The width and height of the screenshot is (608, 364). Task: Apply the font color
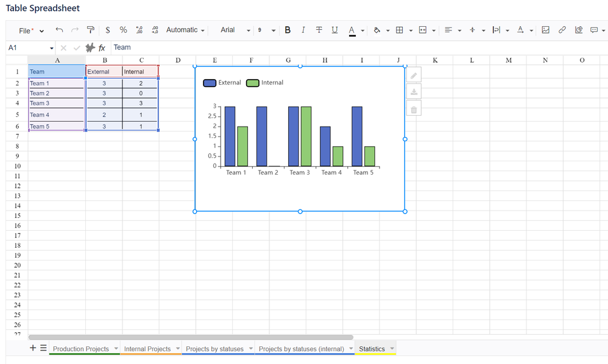pyautogui.click(x=352, y=30)
